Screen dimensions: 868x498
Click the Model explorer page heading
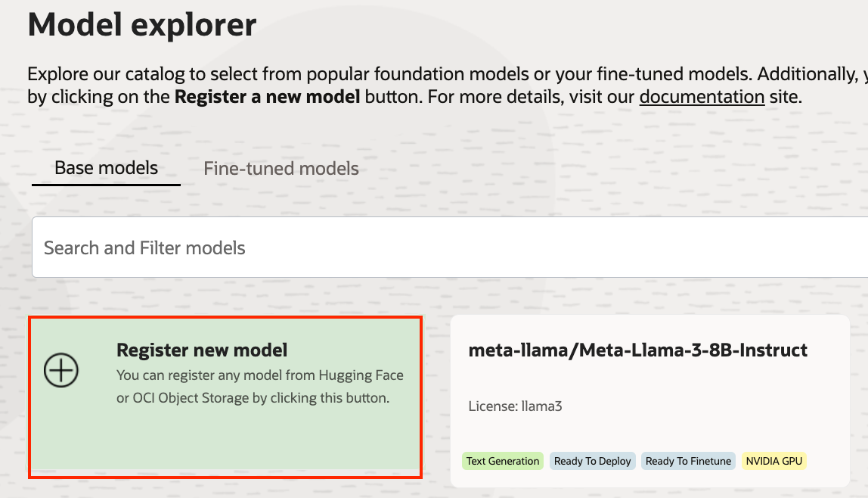[142, 25]
